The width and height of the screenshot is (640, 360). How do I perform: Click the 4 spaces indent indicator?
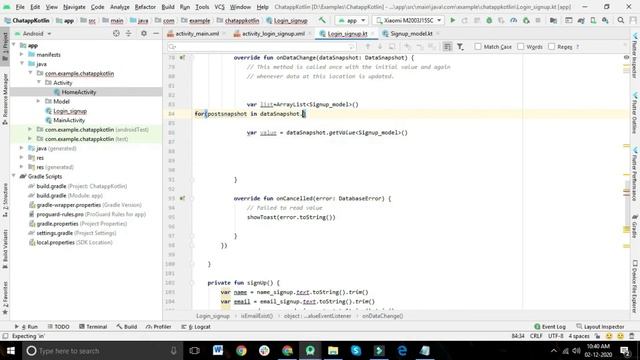tap(579, 336)
